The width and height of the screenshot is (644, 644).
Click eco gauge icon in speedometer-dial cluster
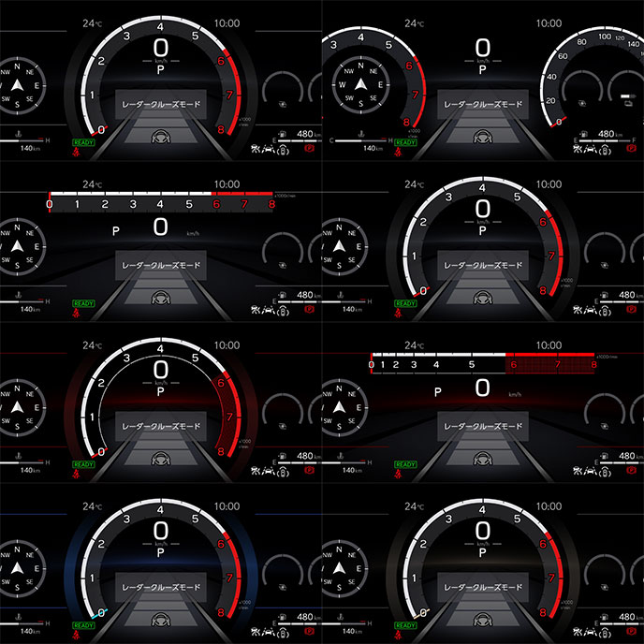click(582, 104)
